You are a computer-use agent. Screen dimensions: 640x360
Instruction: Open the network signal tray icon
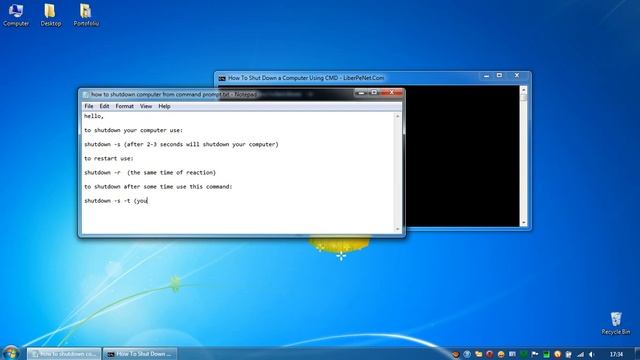coord(580,354)
